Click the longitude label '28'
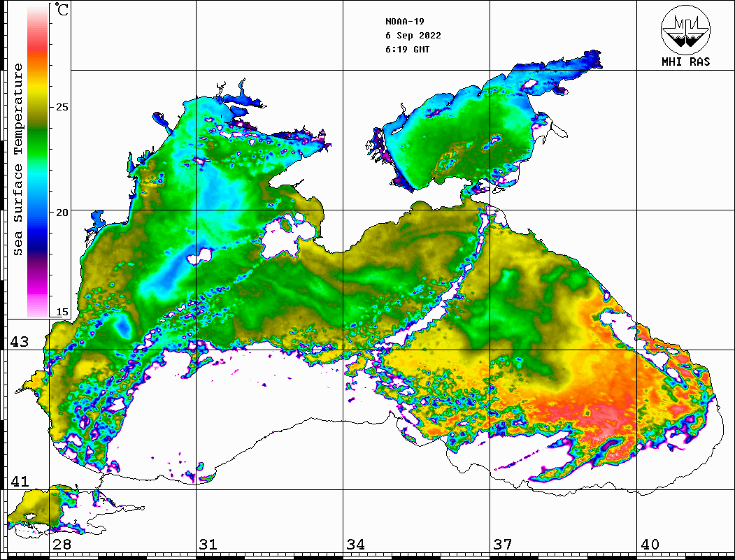Screen dimensions: 735x560 click(62, 544)
